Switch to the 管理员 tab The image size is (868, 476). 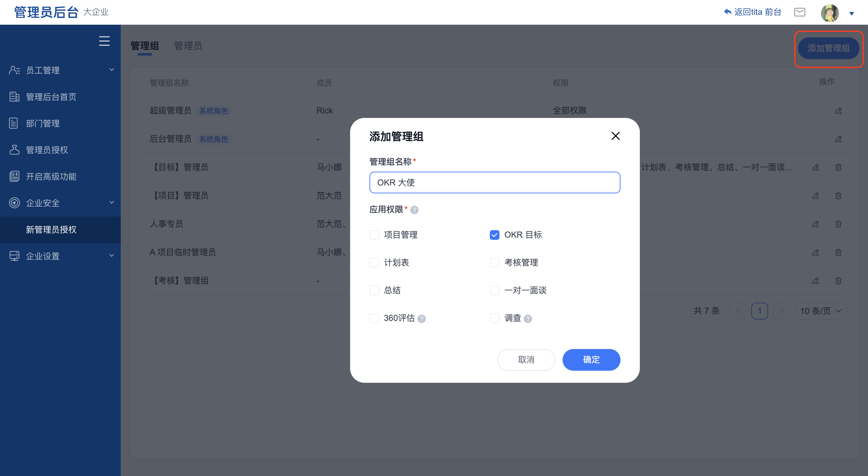click(188, 46)
